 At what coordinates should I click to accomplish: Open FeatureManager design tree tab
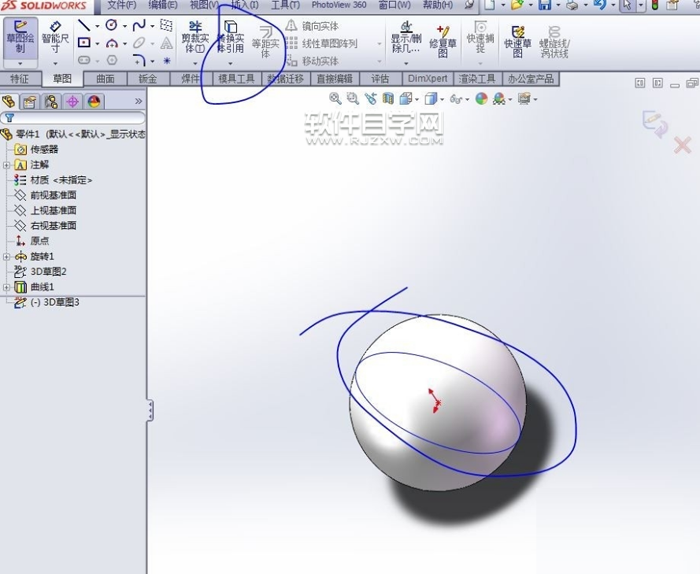point(8,102)
